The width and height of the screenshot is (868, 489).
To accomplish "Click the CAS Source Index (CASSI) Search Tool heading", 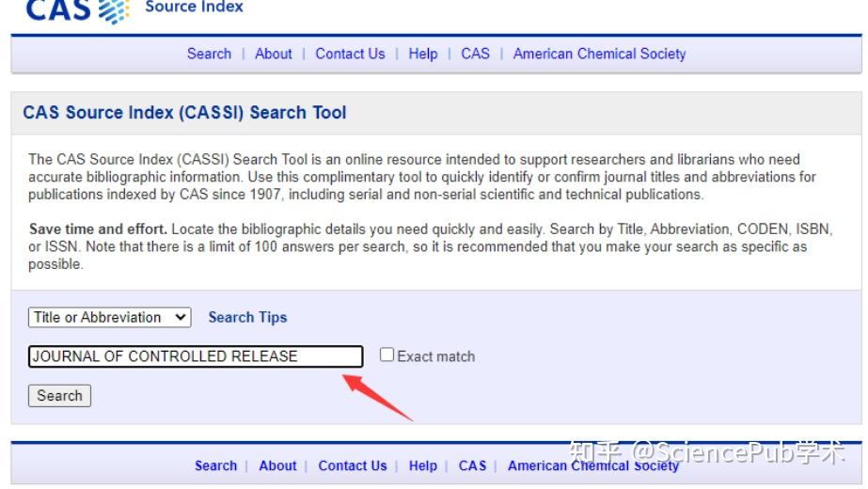I will coord(184,113).
